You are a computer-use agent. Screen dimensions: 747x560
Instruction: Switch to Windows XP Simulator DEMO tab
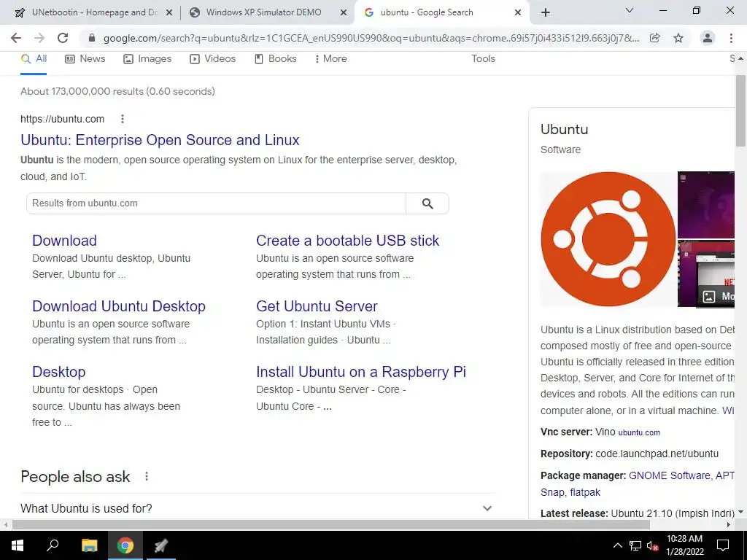(x=263, y=12)
